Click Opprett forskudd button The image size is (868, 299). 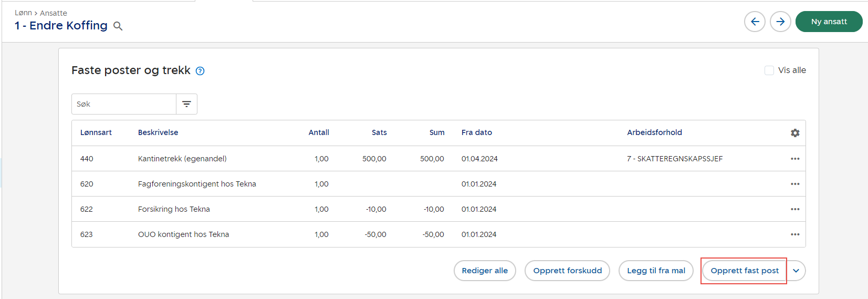[567, 271]
